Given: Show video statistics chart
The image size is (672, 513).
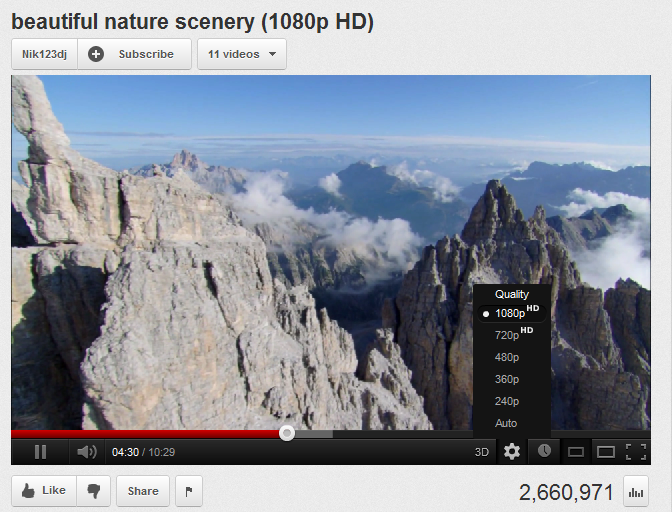Looking at the screenshot, I should 635,491.
